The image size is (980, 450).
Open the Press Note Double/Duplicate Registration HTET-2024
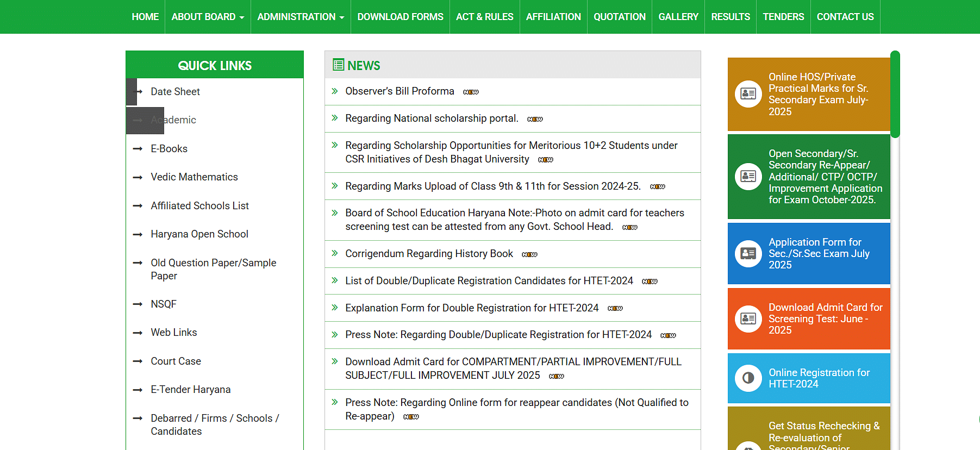(x=498, y=335)
